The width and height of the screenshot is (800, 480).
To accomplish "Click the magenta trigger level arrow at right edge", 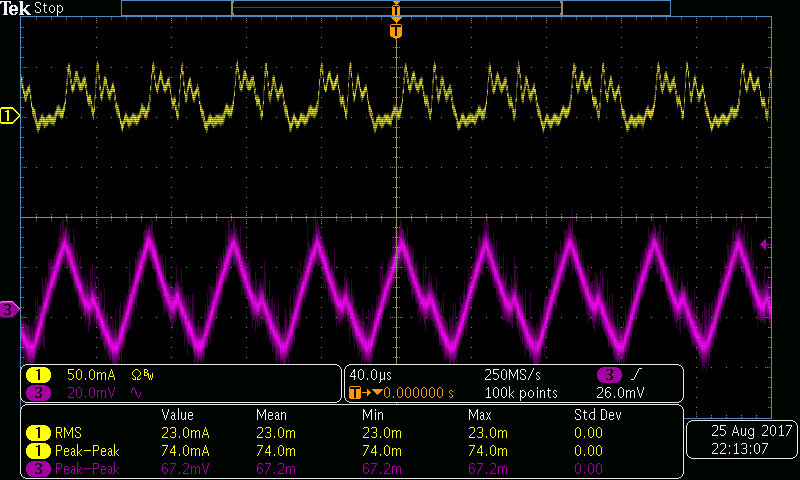I will (x=766, y=244).
